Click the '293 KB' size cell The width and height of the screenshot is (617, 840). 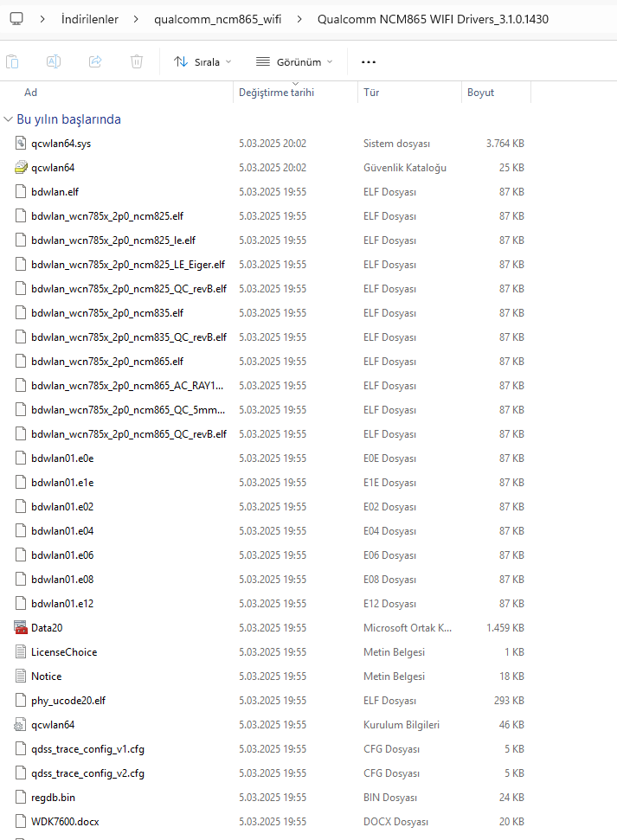[509, 700]
